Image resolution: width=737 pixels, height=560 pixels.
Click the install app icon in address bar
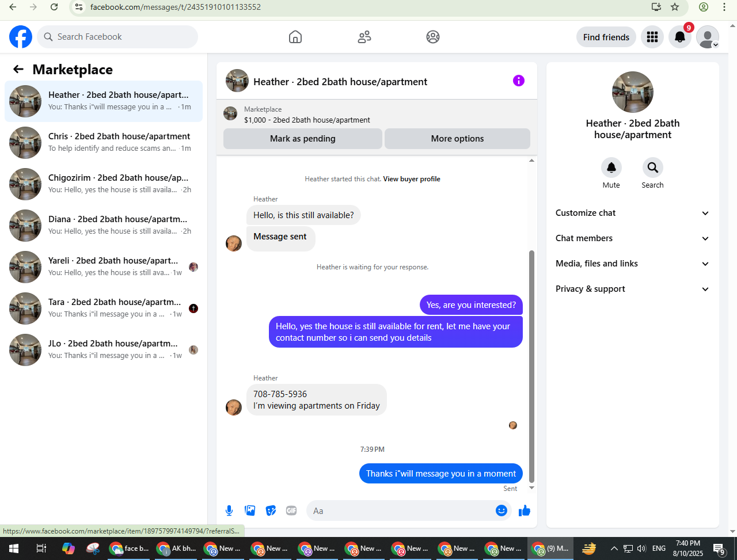click(656, 7)
